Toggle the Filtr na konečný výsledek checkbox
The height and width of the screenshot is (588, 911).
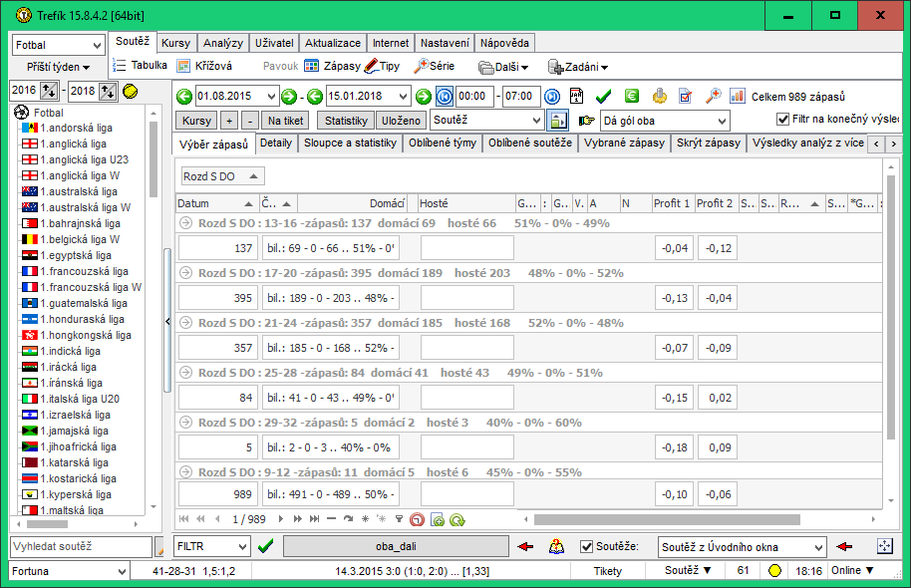point(782,120)
